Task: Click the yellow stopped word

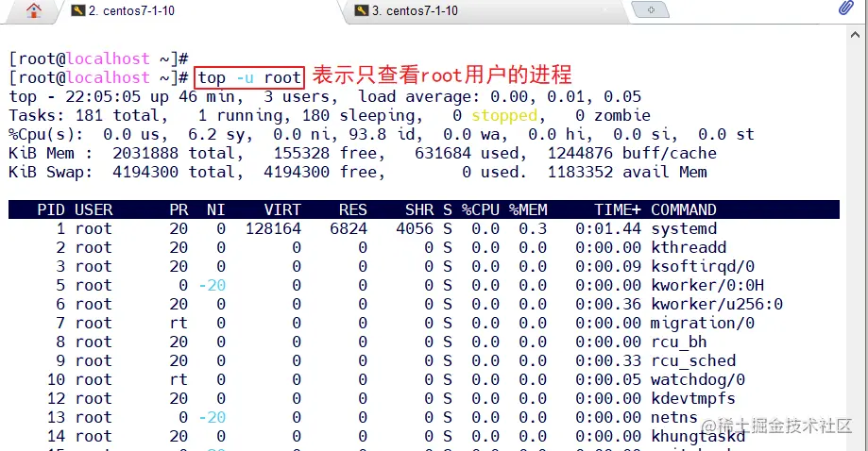Action: 504,115
